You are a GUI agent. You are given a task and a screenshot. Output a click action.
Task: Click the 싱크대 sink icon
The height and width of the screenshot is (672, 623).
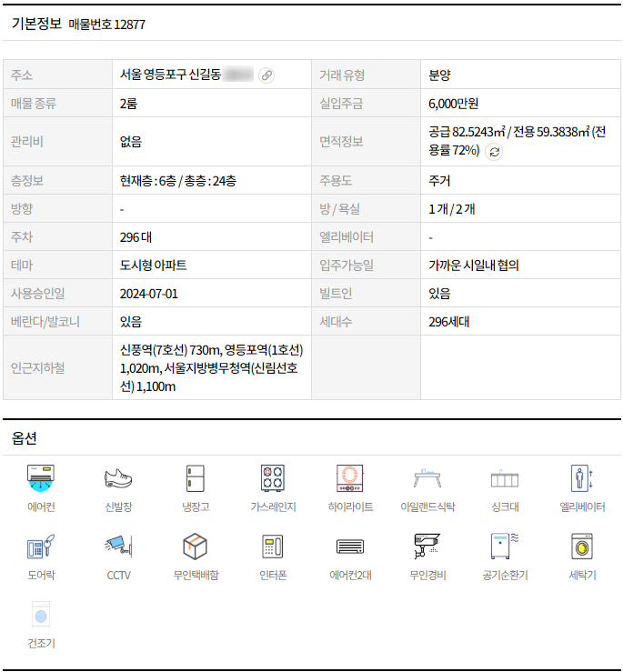[x=505, y=478]
